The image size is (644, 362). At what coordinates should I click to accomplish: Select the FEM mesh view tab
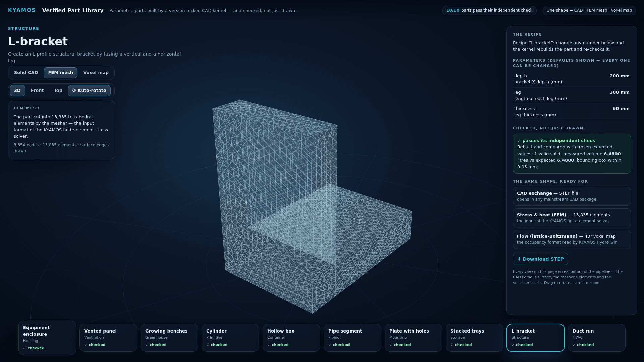click(60, 73)
